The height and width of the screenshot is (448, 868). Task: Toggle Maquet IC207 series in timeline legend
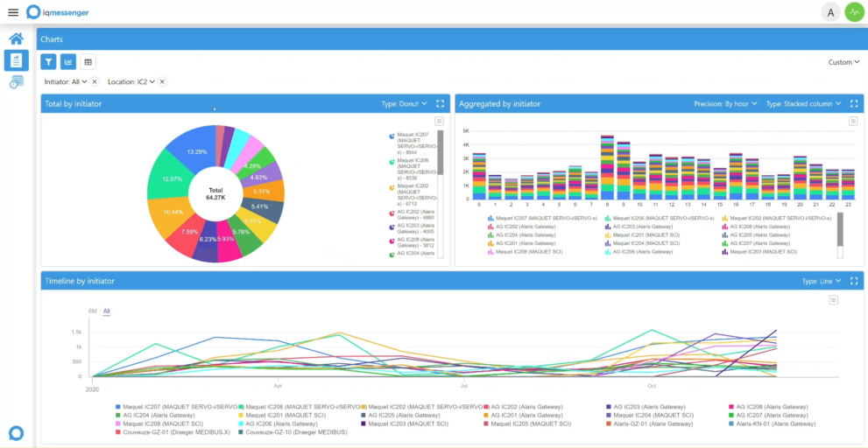[x=177, y=407]
